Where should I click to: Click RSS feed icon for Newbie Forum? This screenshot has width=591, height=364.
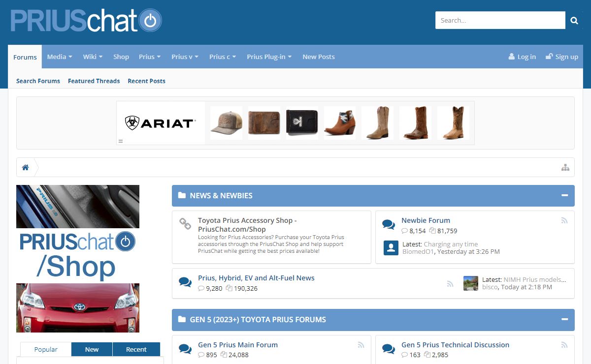point(564,221)
